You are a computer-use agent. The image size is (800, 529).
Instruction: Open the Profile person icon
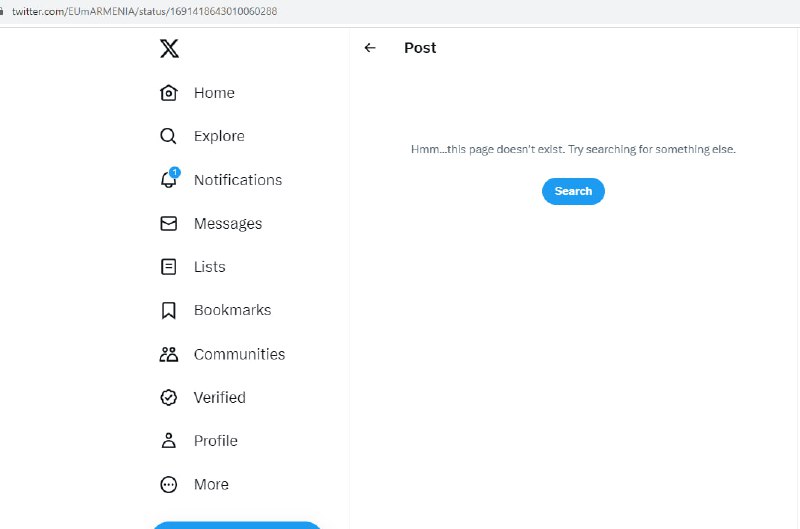point(168,441)
